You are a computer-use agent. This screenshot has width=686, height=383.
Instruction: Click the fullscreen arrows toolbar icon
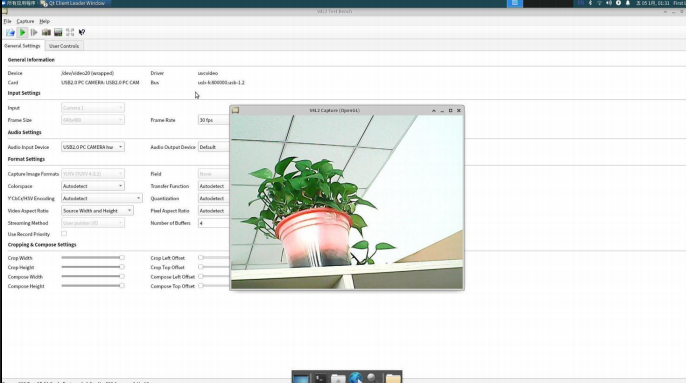tap(70, 32)
